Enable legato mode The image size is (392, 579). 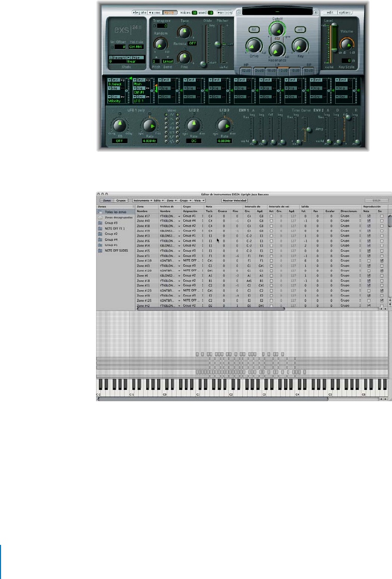click(140, 12)
